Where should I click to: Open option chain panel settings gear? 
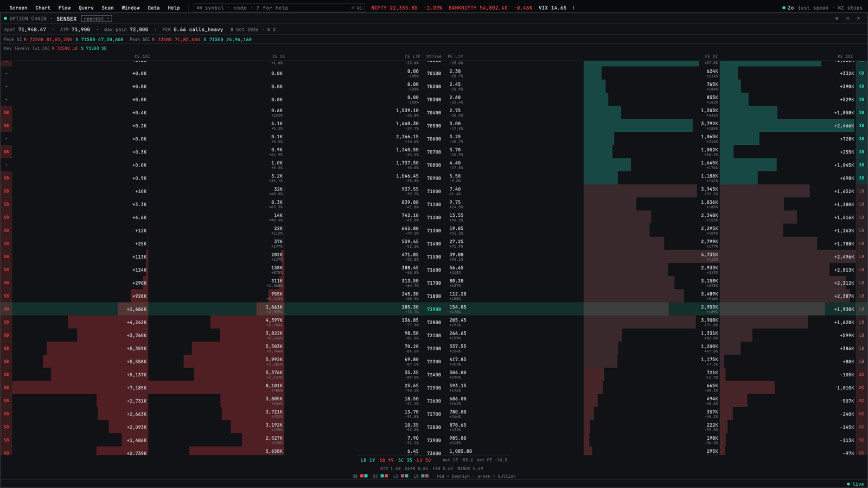click(x=837, y=18)
